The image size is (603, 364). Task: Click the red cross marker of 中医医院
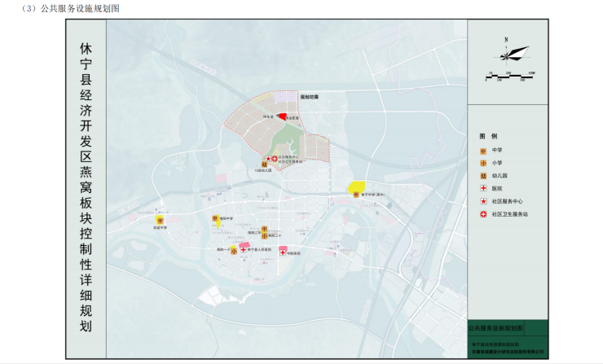283,252
